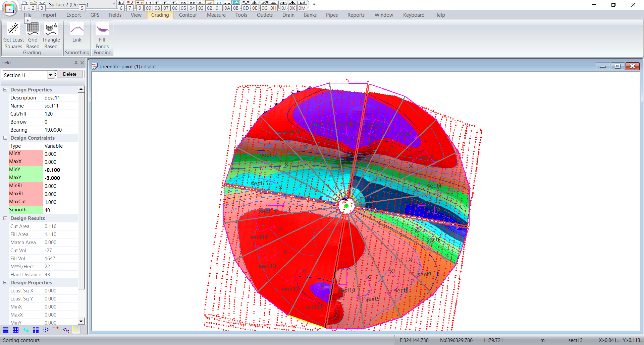Collapse the Design Constraints section

point(5,138)
